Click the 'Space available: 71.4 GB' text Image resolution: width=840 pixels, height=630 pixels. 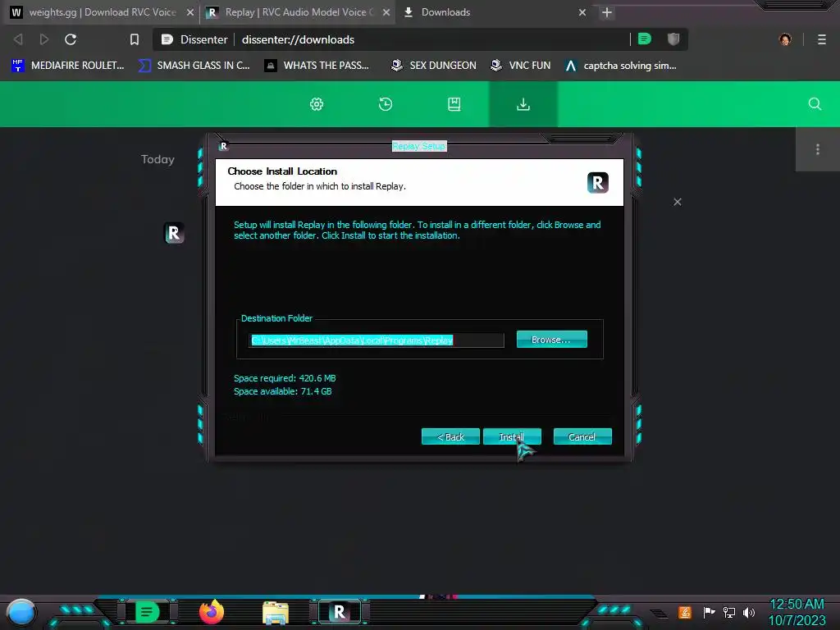(283, 391)
